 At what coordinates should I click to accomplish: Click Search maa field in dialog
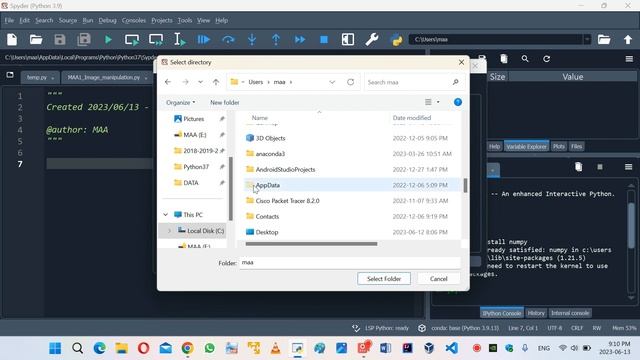[413, 82]
